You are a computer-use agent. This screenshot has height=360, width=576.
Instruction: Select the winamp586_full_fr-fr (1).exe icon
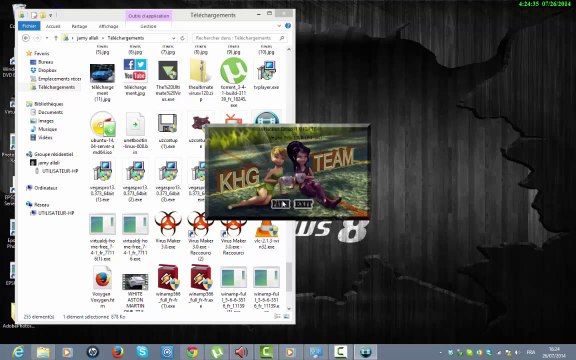(x=168, y=277)
